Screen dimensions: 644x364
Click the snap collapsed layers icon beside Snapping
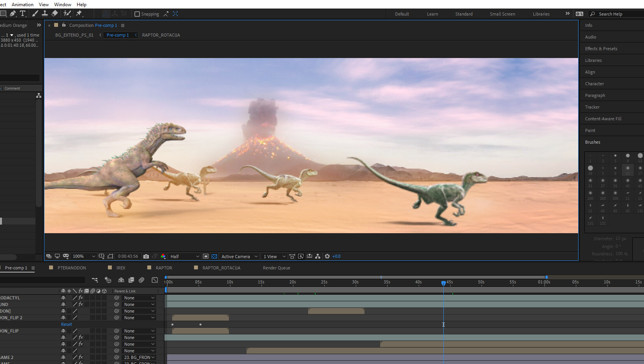[166, 14]
